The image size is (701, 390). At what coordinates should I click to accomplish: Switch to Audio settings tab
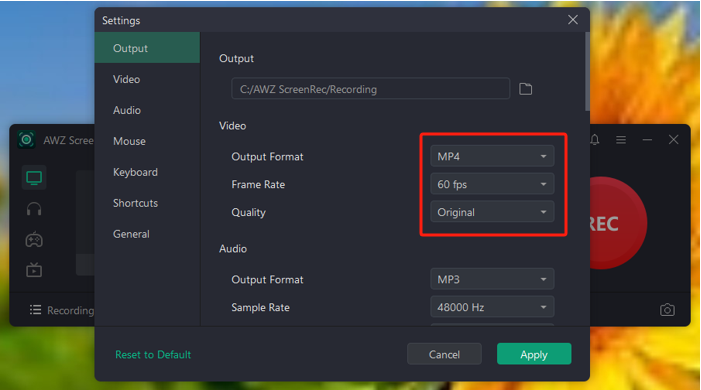[147, 110]
